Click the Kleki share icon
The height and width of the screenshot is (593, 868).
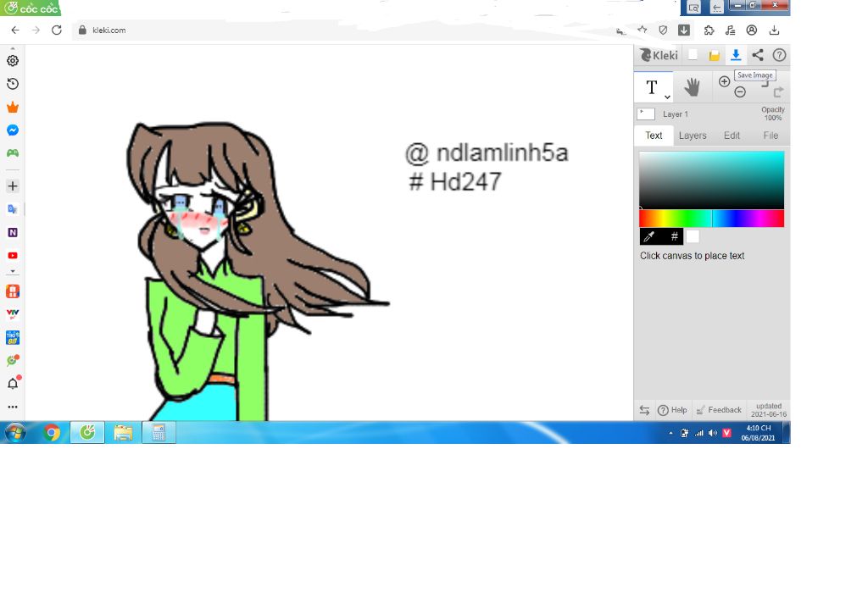pos(758,55)
